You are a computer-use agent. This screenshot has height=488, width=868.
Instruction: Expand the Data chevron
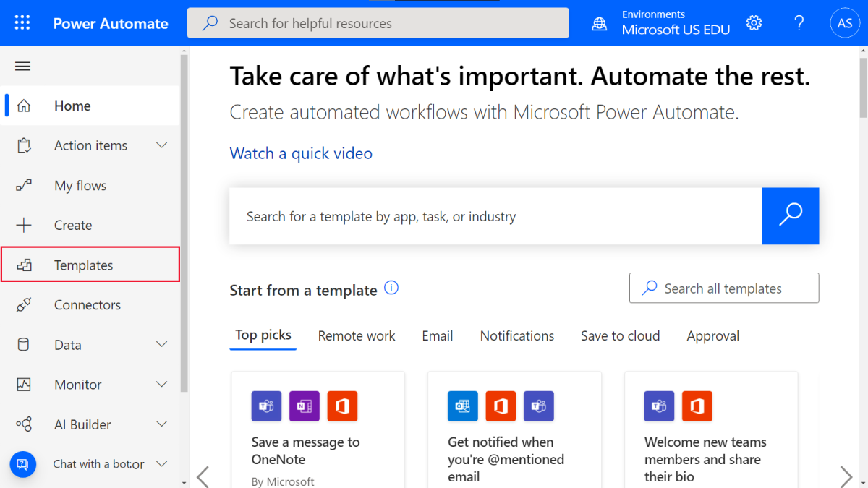[162, 344]
